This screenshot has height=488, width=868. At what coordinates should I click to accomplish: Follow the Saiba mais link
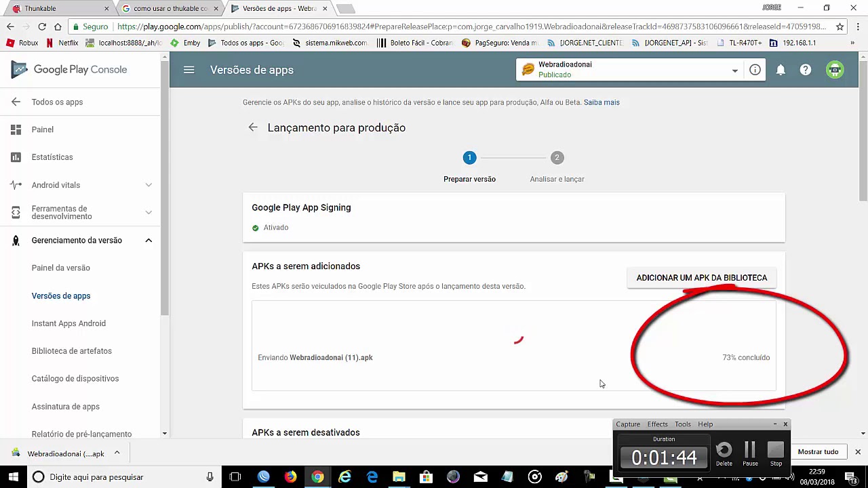pos(601,102)
